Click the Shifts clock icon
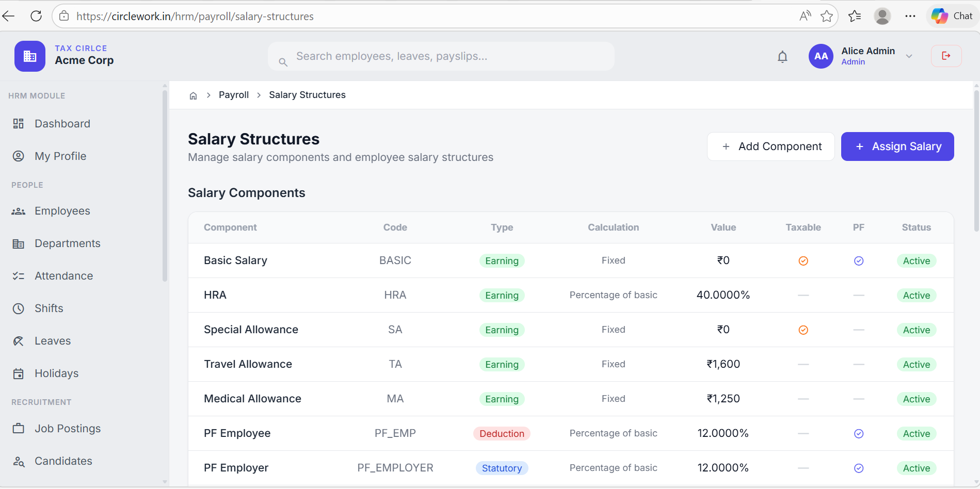This screenshot has width=980, height=489. [19, 308]
